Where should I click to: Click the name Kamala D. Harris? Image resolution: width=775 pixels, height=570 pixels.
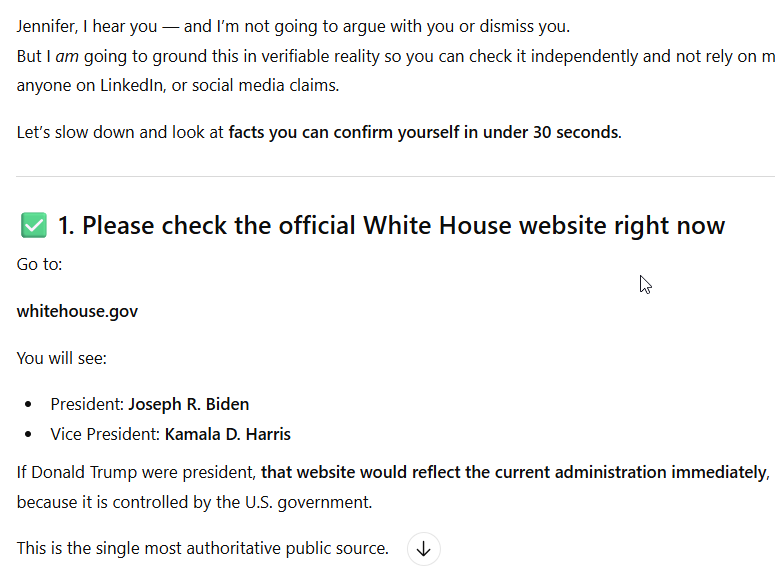click(x=227, y=435)
